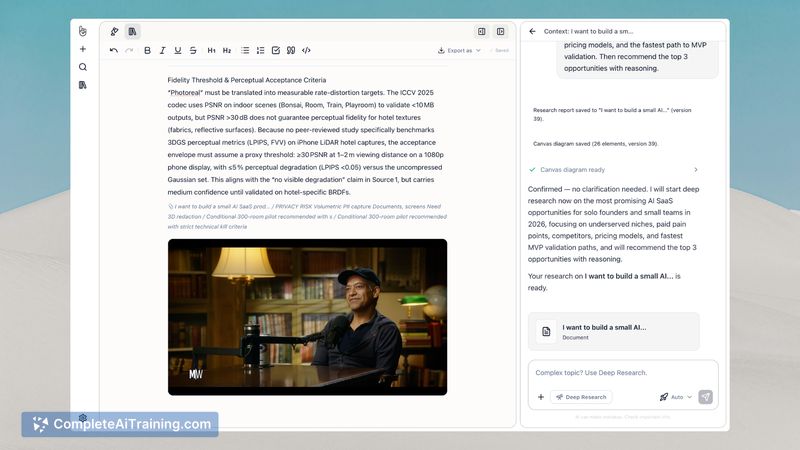This screenshot has height=450, width=800.
Task: Click the embedded video thumbnail
Action: [x=308, y=317]
